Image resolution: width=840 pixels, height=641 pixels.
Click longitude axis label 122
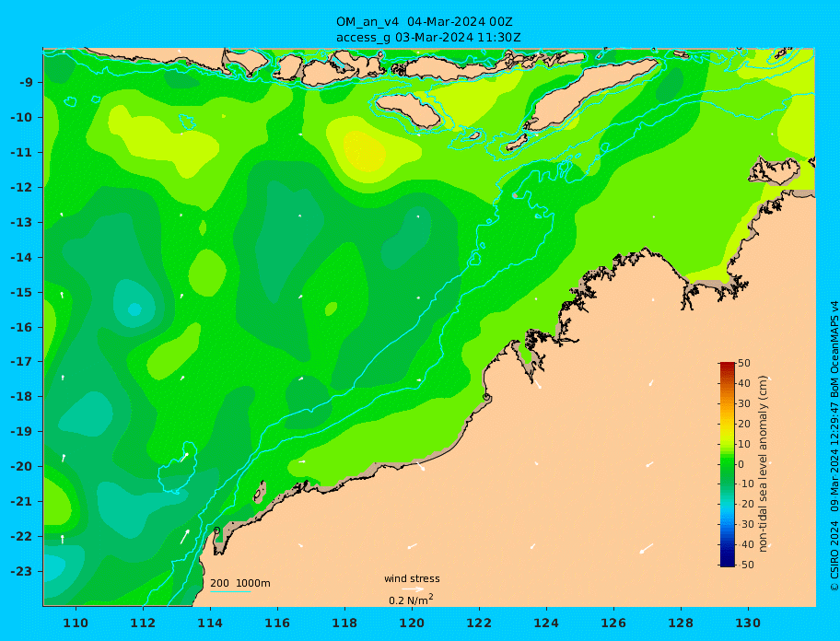[479, 623]
